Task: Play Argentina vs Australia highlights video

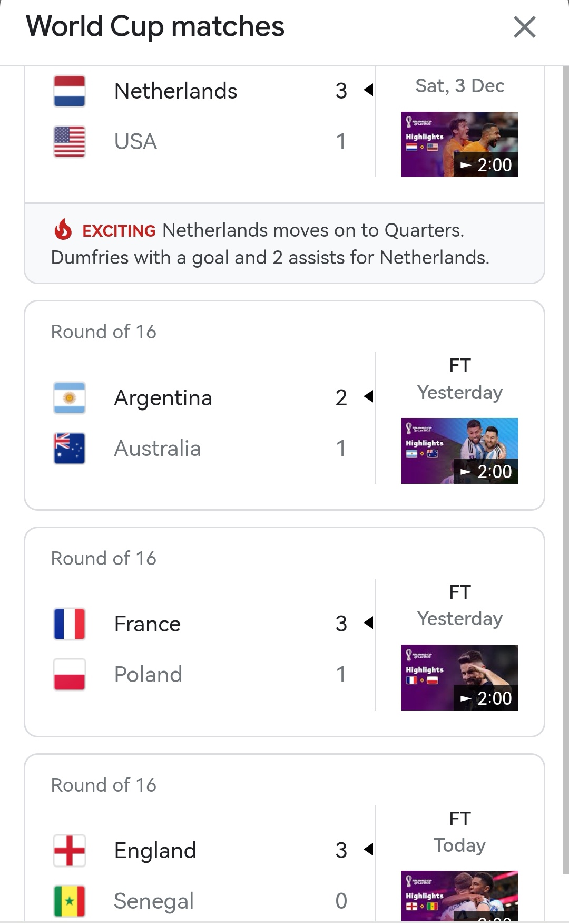Action: click(459, 451)
